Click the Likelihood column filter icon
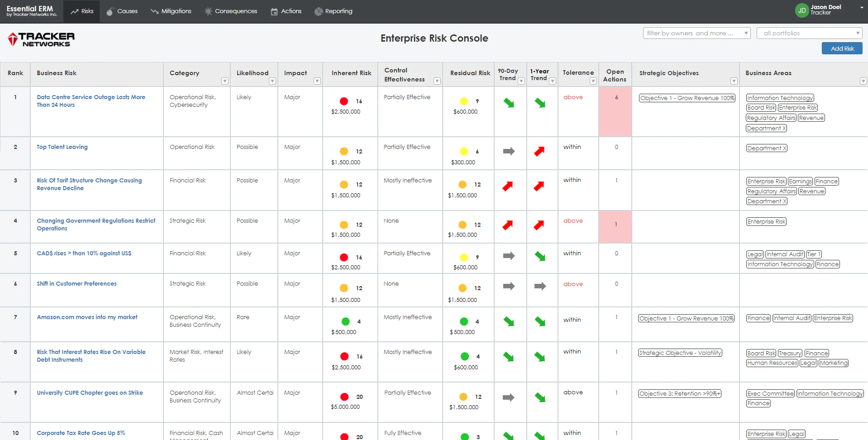 (x=272, y=81)
